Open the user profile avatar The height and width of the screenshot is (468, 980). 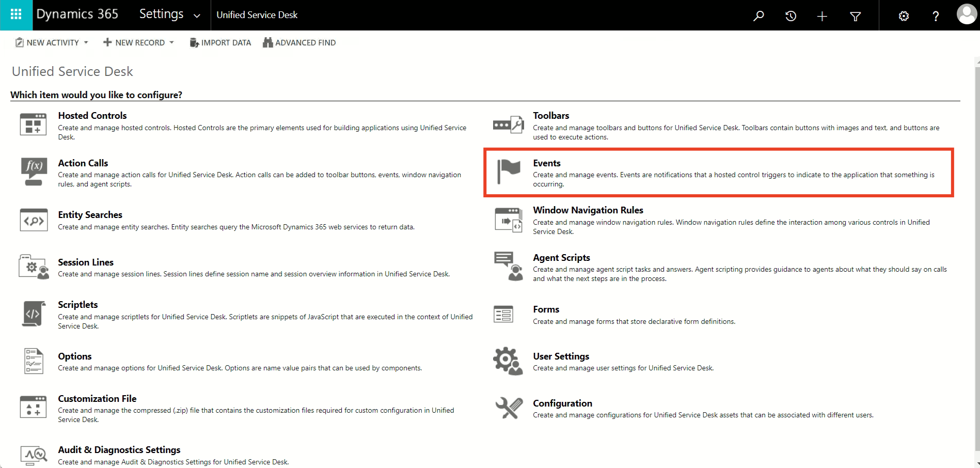click(967, 14)
